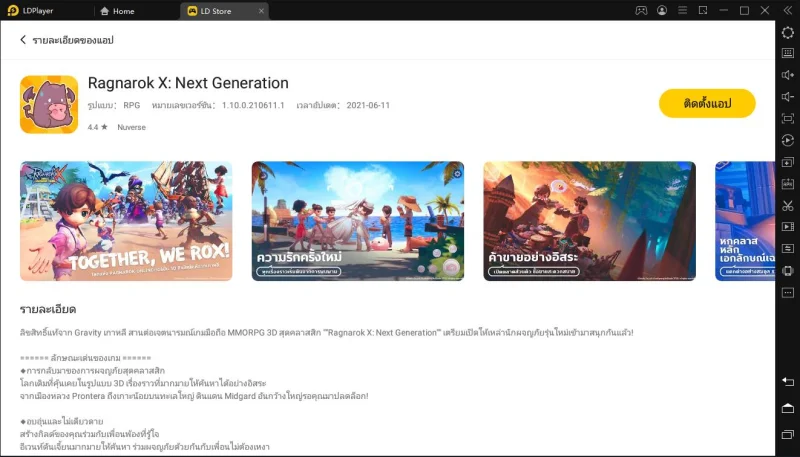
Task: Click the install APK icon
Action: pyautogui.click(x=788, y=184)
